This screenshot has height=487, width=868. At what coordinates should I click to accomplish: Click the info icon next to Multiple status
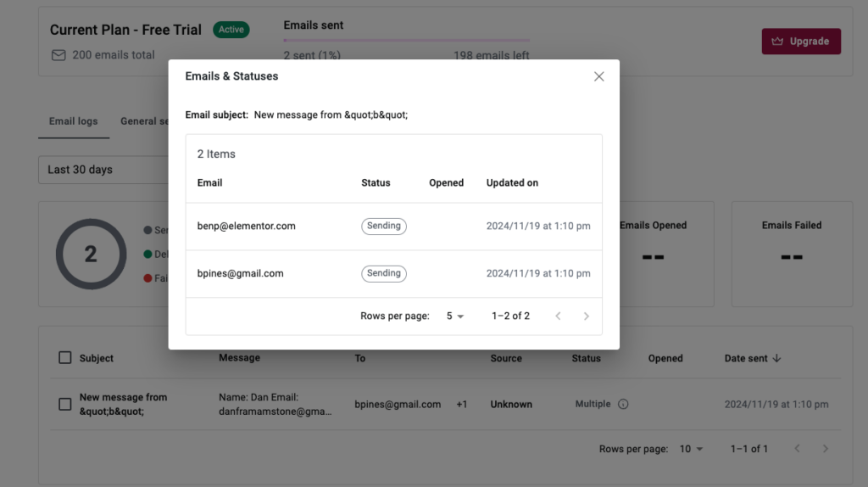[623, 405]
